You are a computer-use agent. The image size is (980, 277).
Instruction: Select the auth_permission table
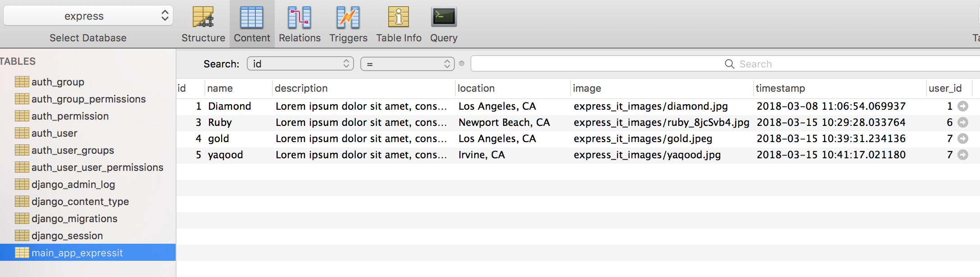(x=70, y=116)
